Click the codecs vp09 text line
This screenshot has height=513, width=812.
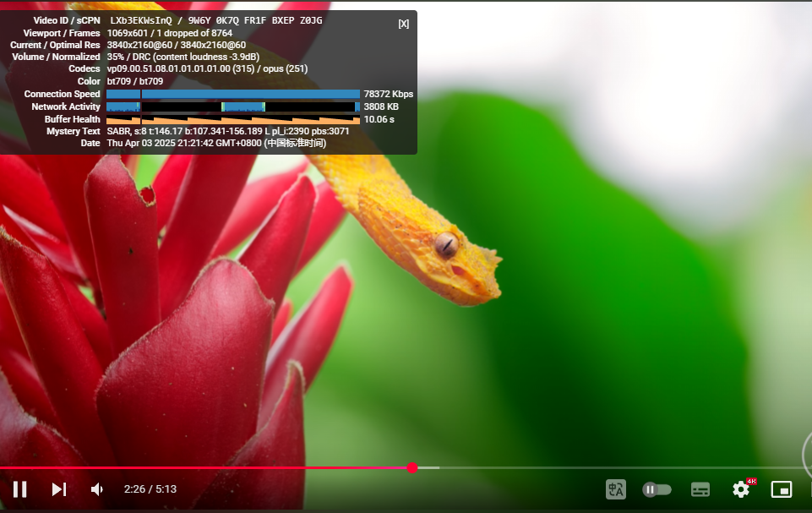(x=207, y=69)
